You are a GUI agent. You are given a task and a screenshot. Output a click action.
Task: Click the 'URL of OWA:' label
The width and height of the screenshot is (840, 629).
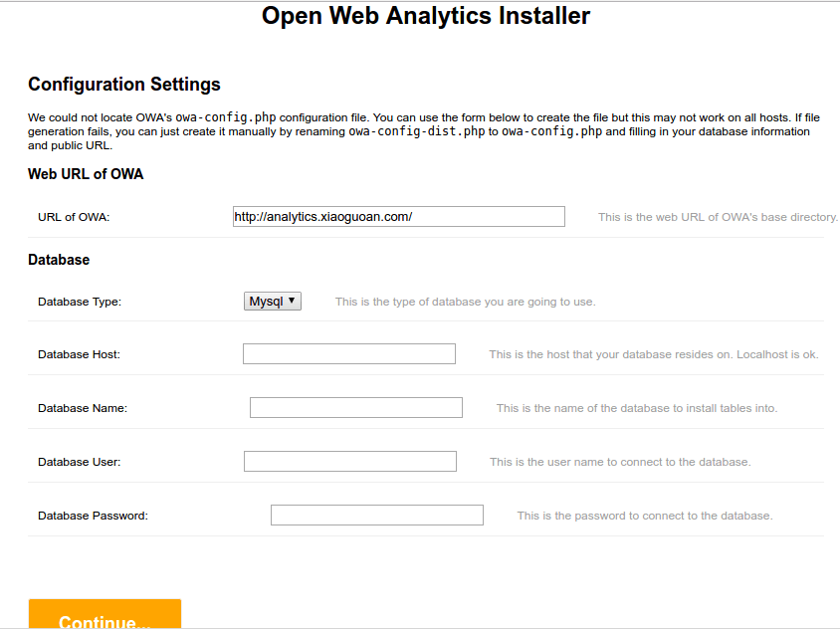(74, 218)
